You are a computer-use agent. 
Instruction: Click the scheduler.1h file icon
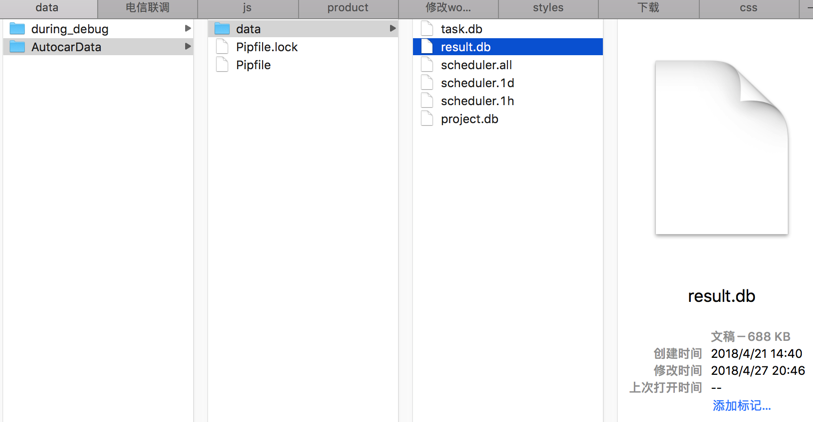click(x=427, y=101)
